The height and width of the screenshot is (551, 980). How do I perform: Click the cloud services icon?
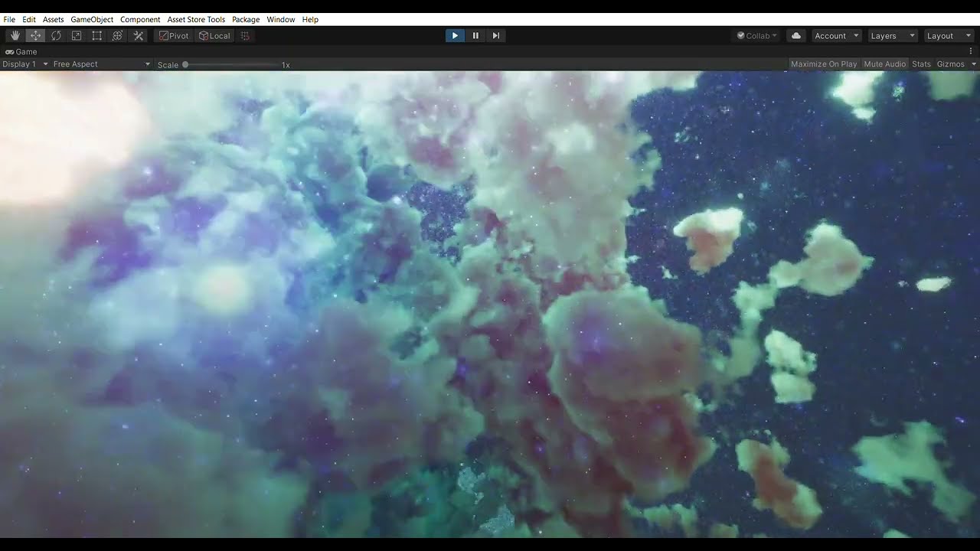(796, 36)
